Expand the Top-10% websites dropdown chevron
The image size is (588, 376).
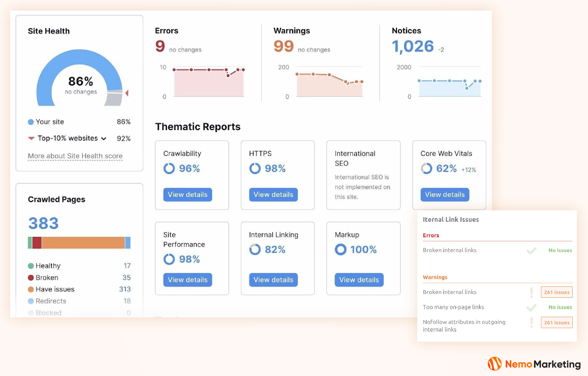(x=104, y=139)
